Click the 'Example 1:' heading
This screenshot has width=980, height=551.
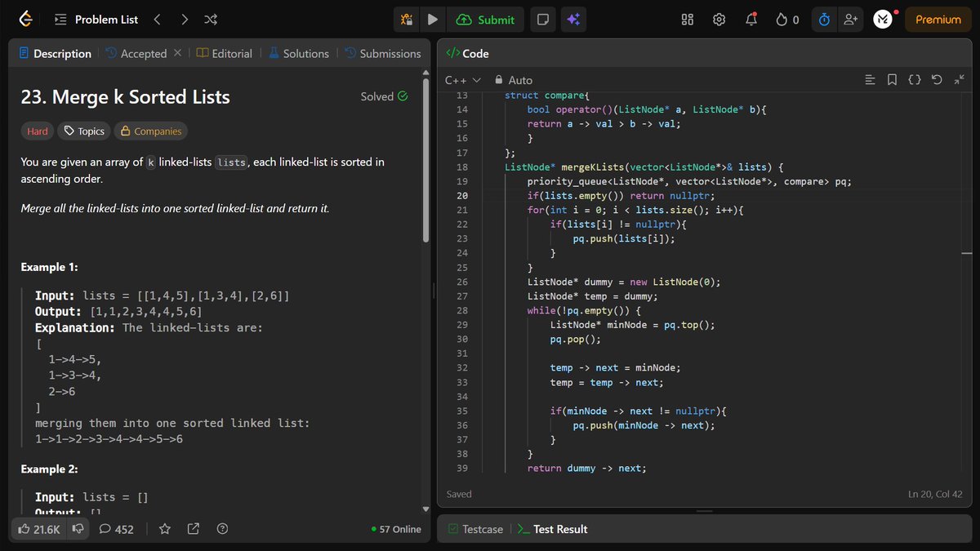pyautogui.click(x=49, y=267)
